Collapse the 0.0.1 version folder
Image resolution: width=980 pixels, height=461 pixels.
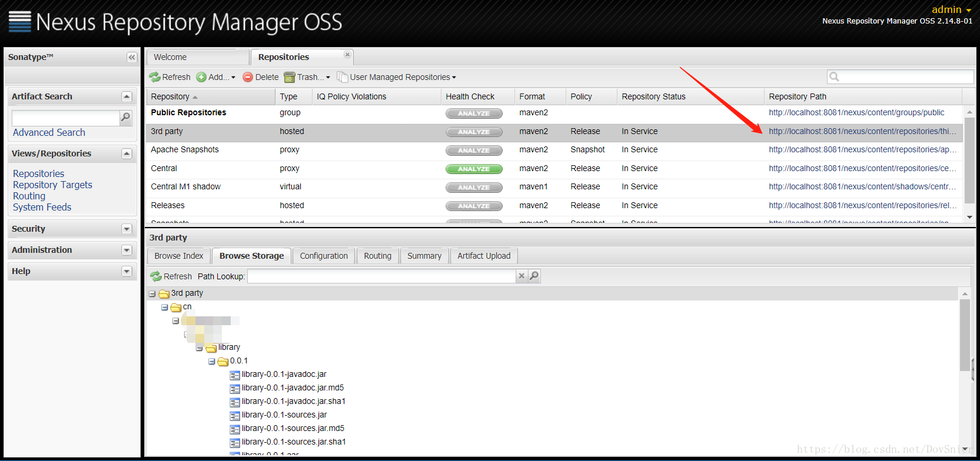pyautogui.click(x=212, y=361)
